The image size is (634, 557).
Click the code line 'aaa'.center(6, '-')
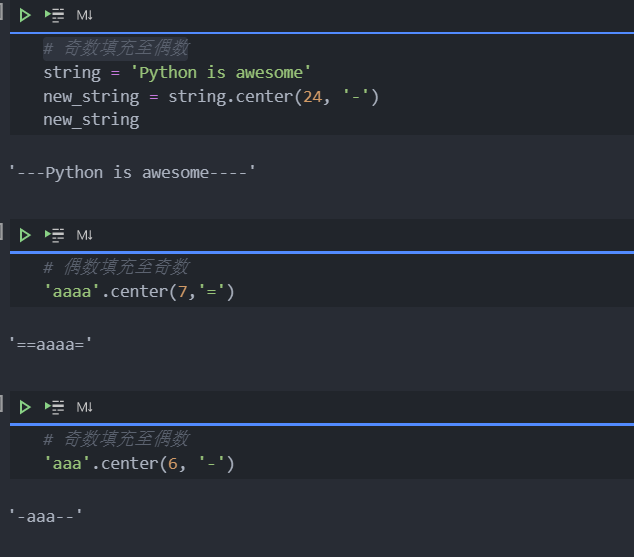pyautogui.click(x=138, y=463)
